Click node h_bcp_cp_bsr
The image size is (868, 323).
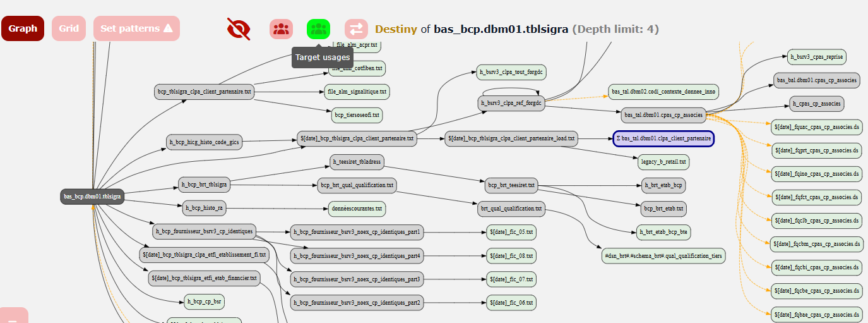point(204,300)
